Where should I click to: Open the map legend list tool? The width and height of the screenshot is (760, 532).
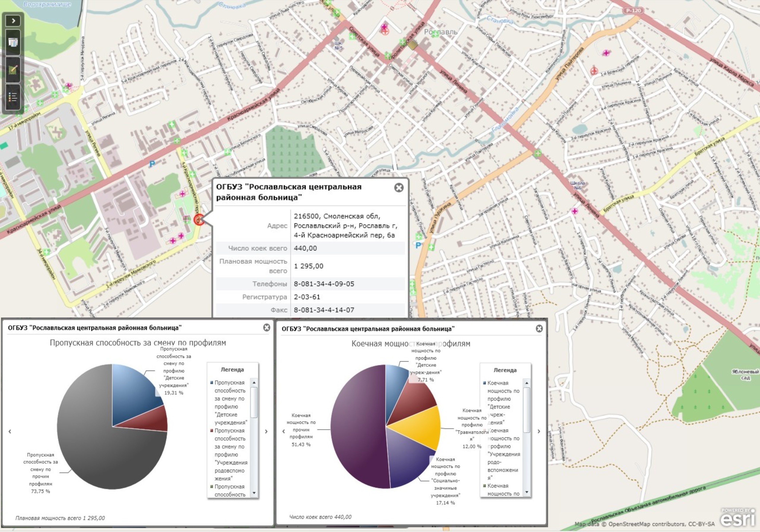point(13,97)
